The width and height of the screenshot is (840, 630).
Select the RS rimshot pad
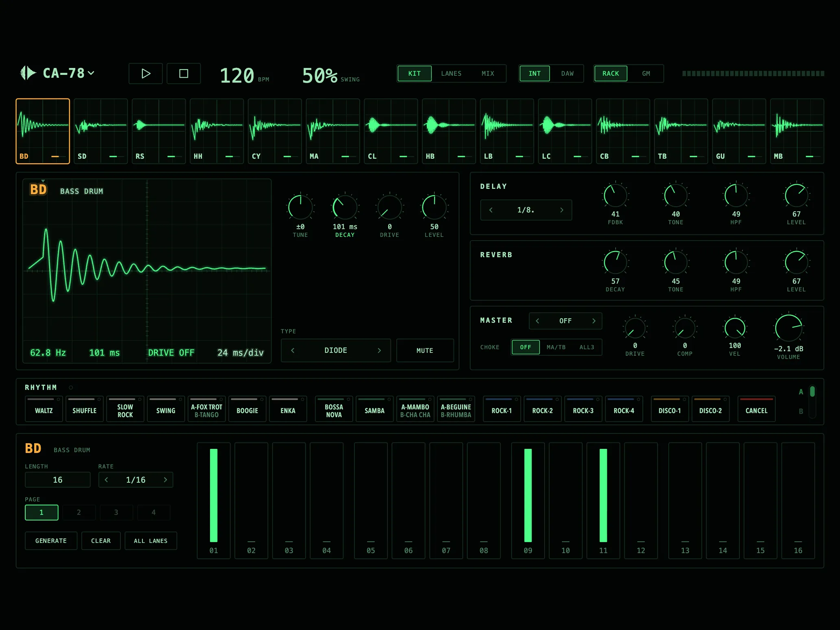coord(159,131)
